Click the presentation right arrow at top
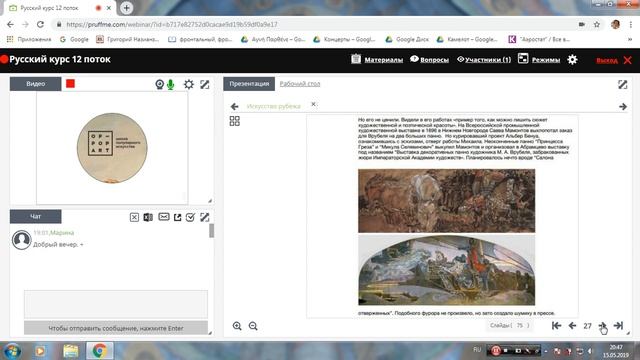Screen dimensions: 640x360 tap(623, 107)
